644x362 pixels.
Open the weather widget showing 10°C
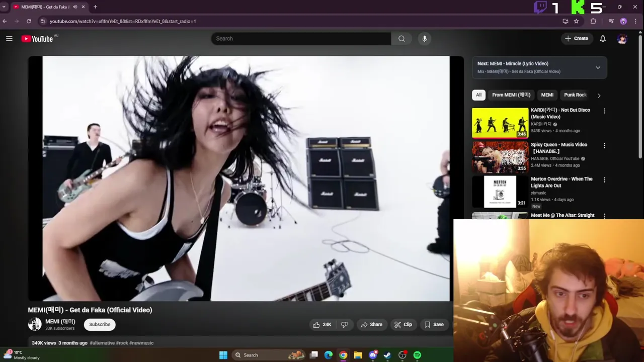pyautogui.click(x=21, y=355)
